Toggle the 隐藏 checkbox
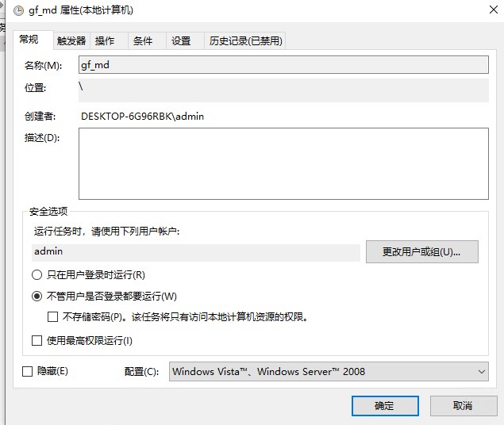The height and width of the screenshot is (425, 504). [x=28, y=371]
